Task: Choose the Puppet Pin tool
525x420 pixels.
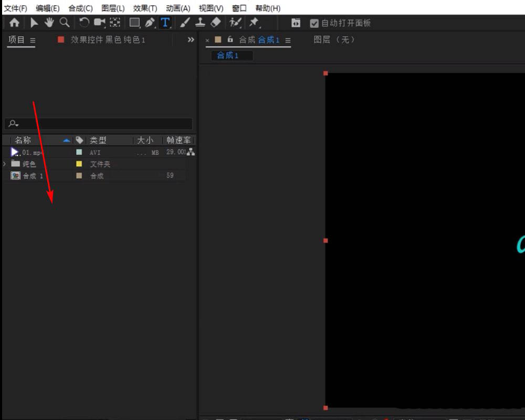Action: tap(254, 22)
